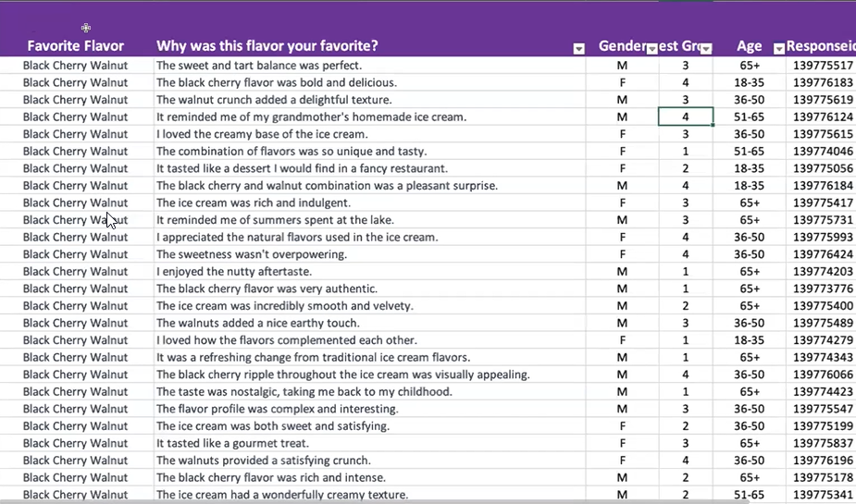Screen dimensions: 856x504
Task: Click response ID 139775619
Action: click(x=821, y=100)
